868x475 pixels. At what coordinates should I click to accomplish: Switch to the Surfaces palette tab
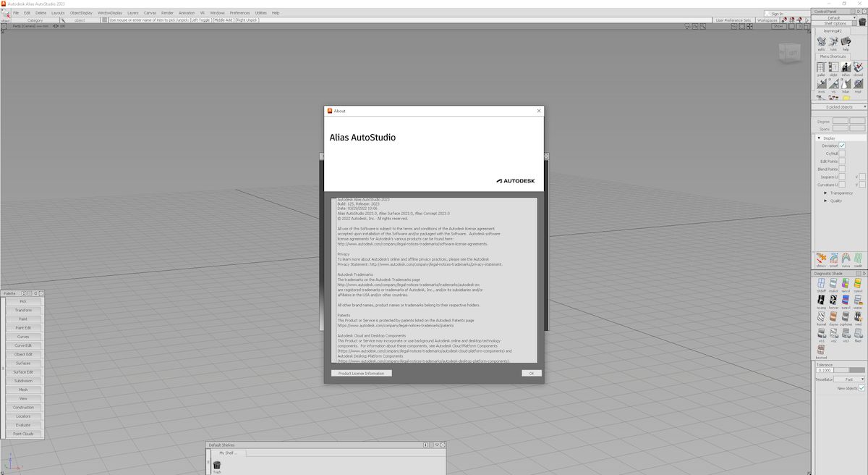[x=24, y=363]
